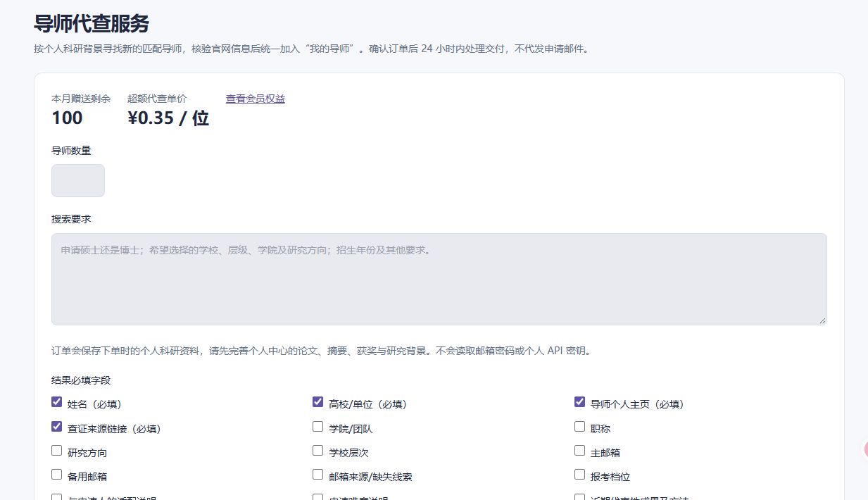Image resolution: width=868 pixels, height=500 pixels.
Task: Check the 研究方向 field option
Action: click(x=57, y=451)
